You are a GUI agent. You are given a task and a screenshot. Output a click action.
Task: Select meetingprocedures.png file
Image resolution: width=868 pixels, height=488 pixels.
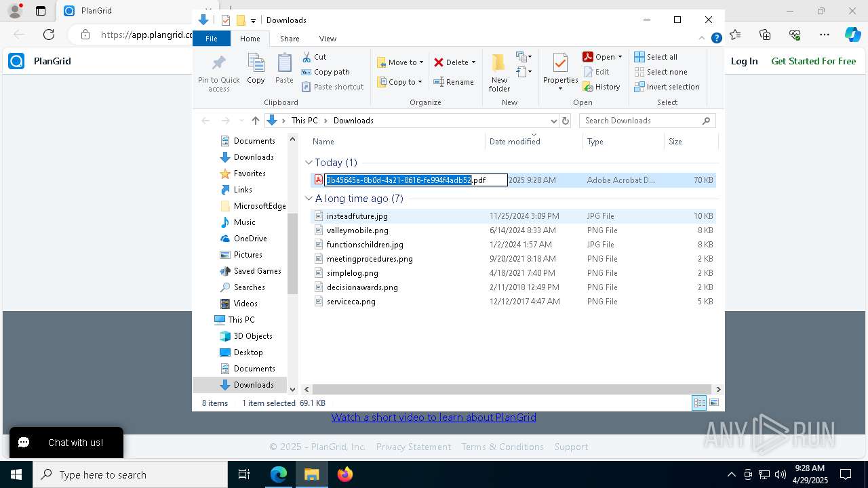coord(370,259)
